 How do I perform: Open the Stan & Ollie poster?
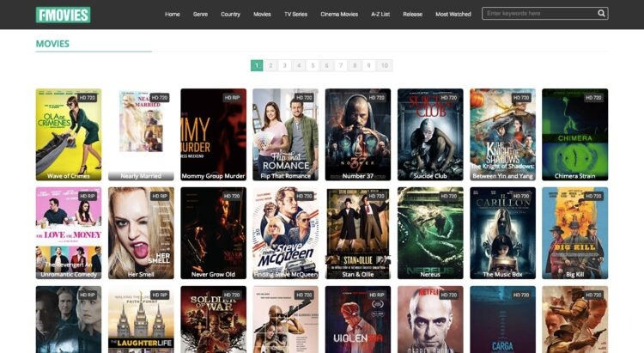click(358, 233)
